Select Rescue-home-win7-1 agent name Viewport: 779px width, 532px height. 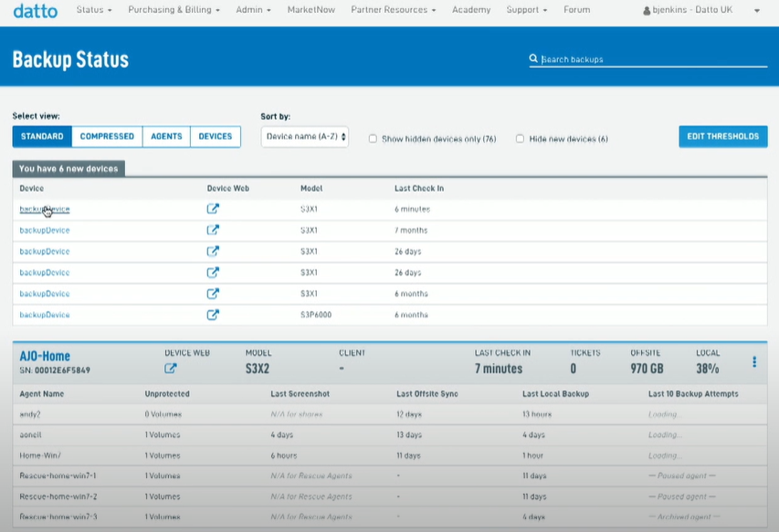58,475
